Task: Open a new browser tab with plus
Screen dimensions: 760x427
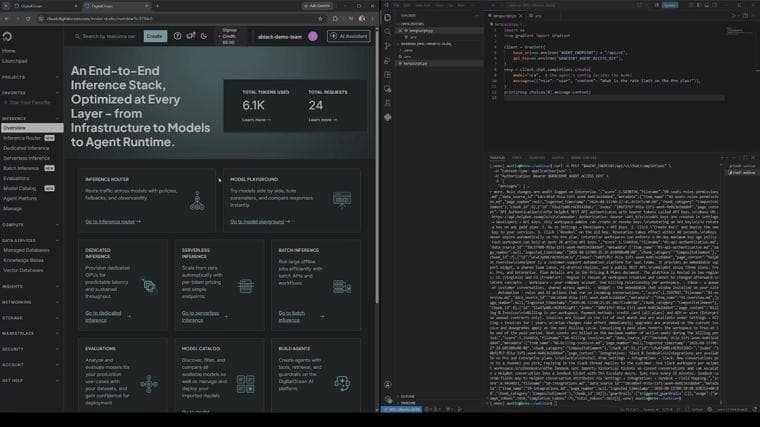Action: 157,6
